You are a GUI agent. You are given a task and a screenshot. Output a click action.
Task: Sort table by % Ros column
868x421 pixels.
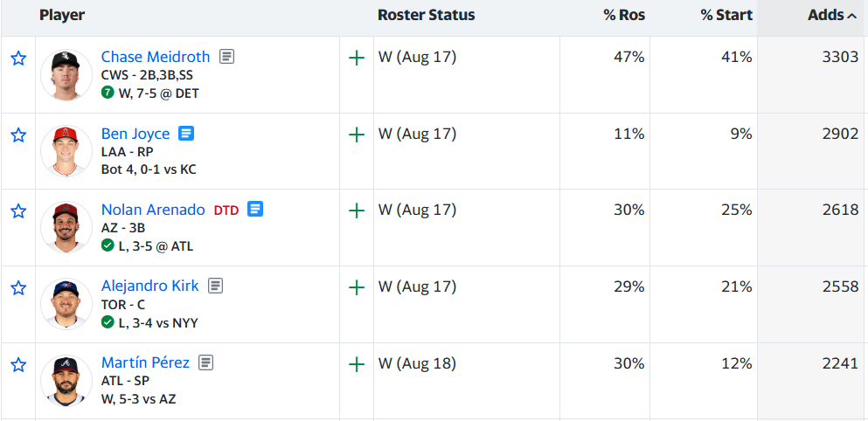(x=624, y=15)
